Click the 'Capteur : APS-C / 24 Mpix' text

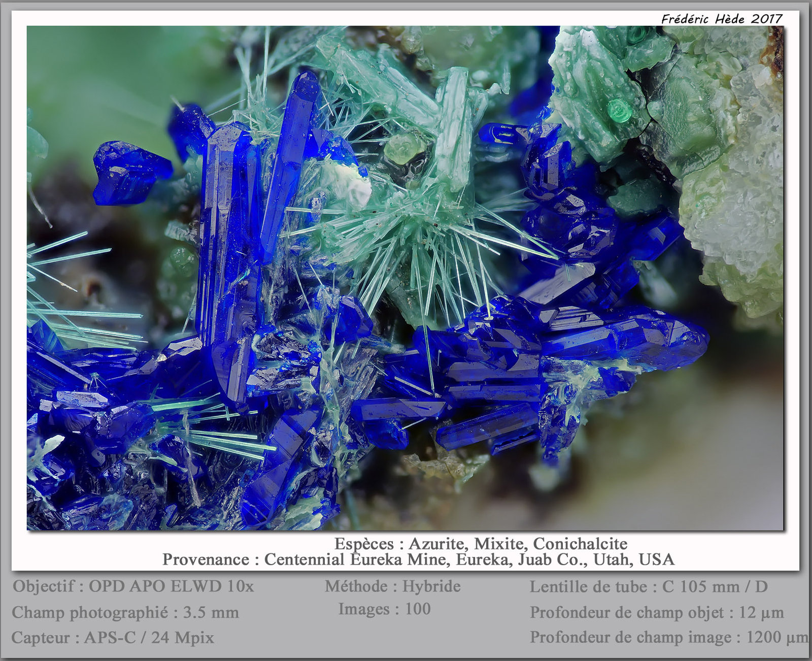(x=113, y=638)
